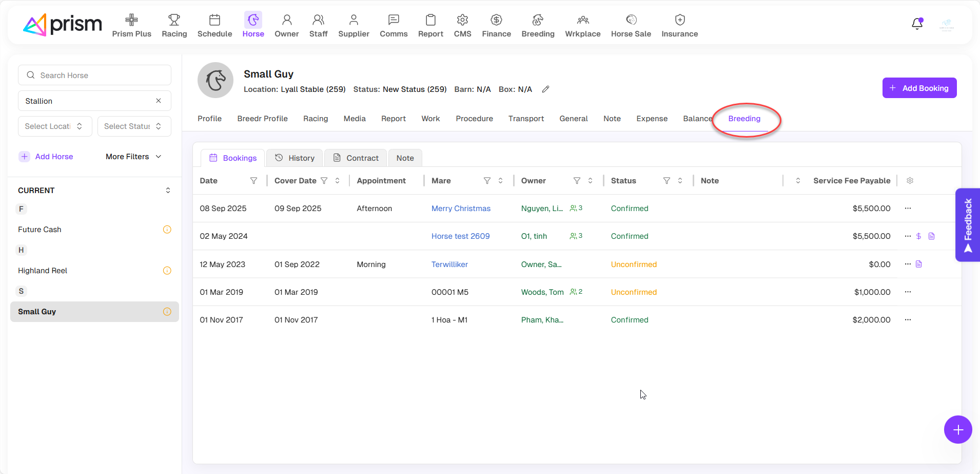Image resolution: width=980 pixels, height=474 pixels.
Task: Open the notifications bell
Action: 917,24
